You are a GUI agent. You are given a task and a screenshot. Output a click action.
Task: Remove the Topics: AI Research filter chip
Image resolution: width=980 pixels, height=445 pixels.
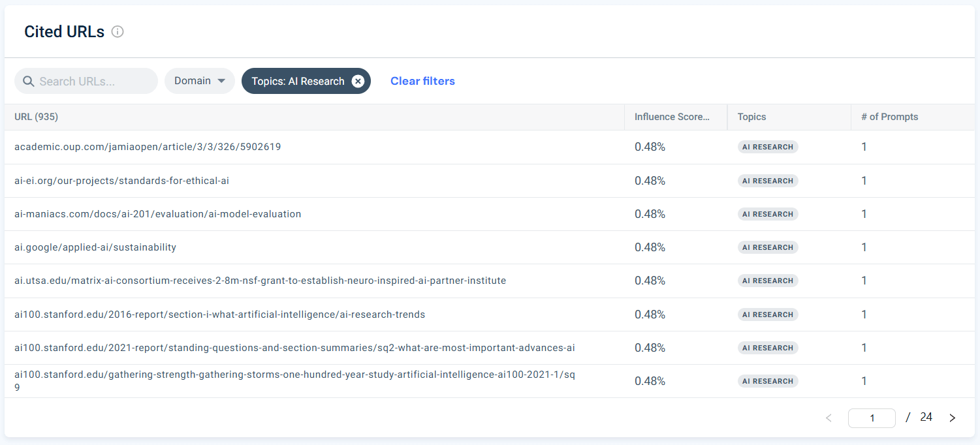point(358,81)
